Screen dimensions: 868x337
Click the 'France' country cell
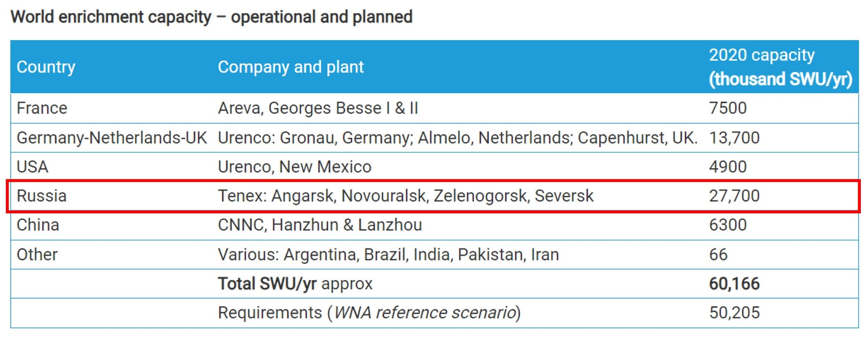coord(42,108)
